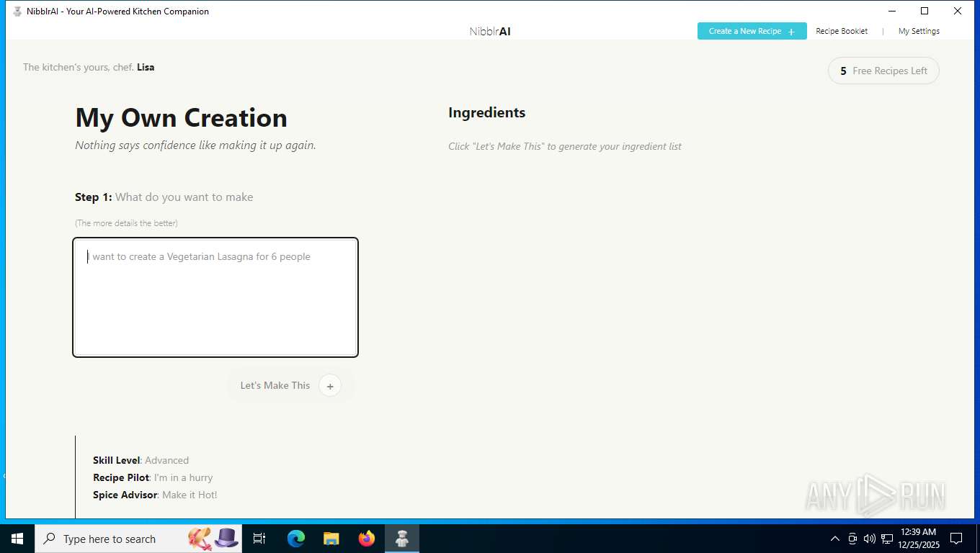Focus the recipe description text box
This screenshot has width=980, height=553.
[215, 297]
